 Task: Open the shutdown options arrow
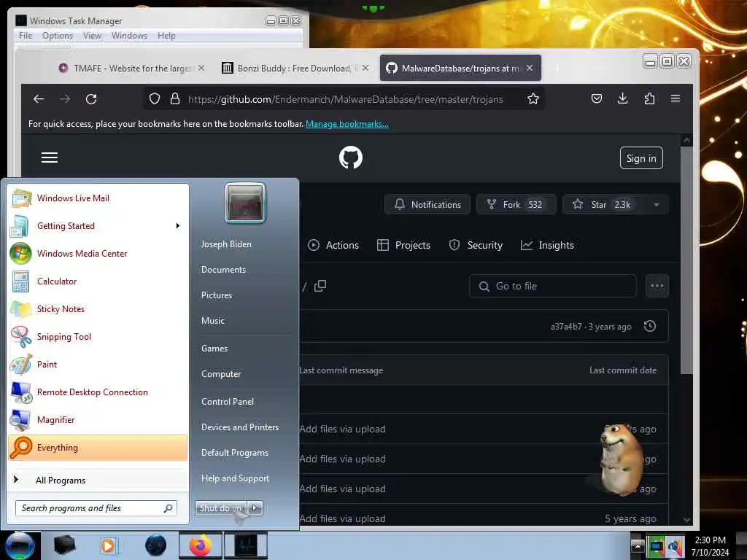(255, 508)
